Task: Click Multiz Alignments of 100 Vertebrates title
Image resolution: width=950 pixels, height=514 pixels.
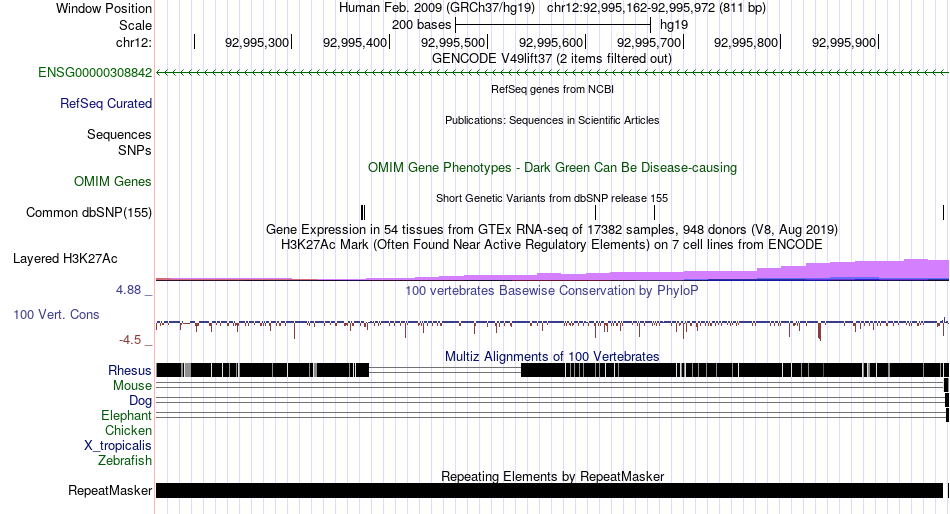Action: tap(552, 356)
